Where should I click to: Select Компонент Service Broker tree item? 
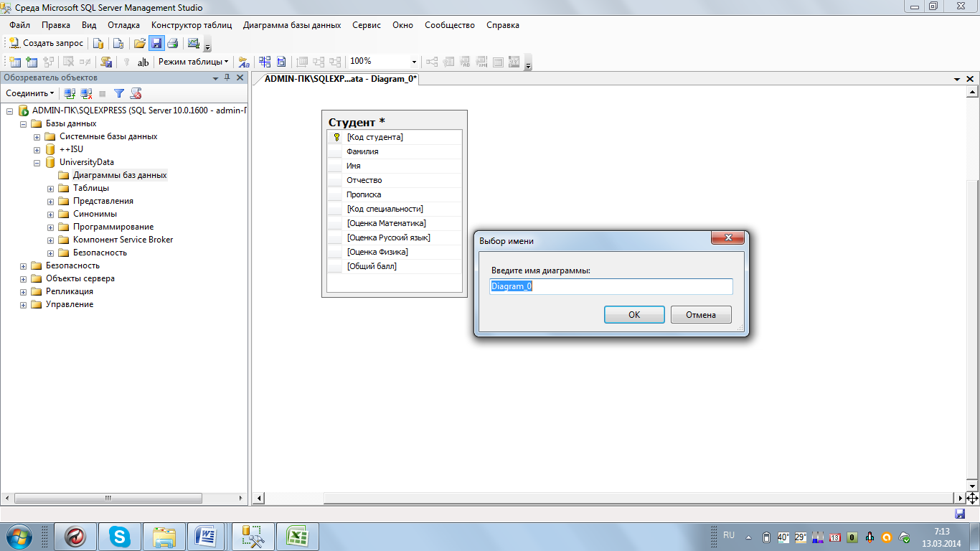(123, 240)
